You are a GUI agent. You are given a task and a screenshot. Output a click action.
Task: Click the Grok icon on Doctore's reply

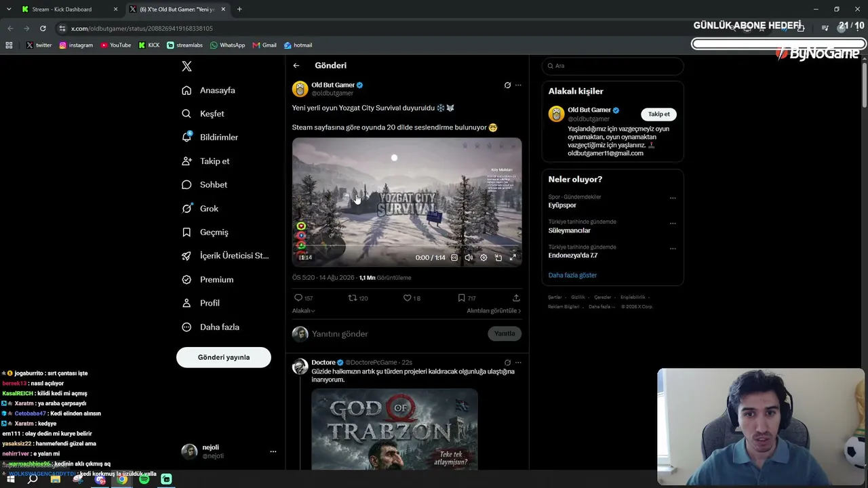coord(507,363)
